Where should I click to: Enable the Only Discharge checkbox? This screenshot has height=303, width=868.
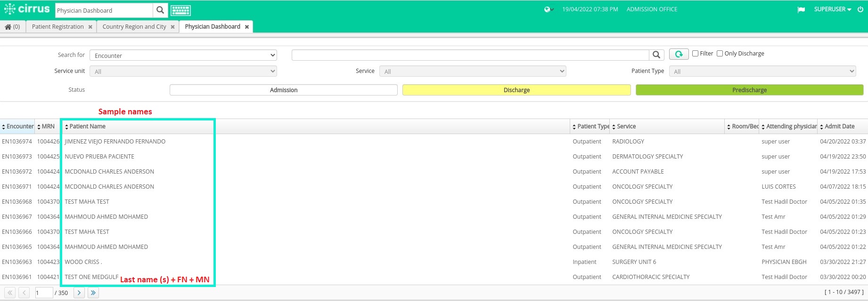tap(720, 54)
